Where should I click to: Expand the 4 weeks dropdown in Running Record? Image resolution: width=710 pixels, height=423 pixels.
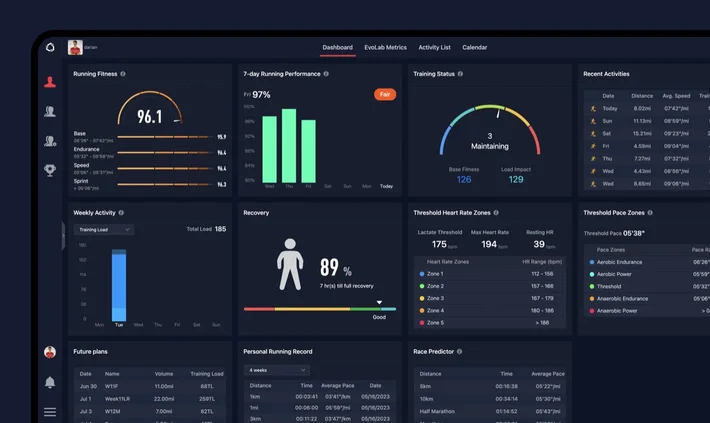pyautogui.click(x=278, y=369)
